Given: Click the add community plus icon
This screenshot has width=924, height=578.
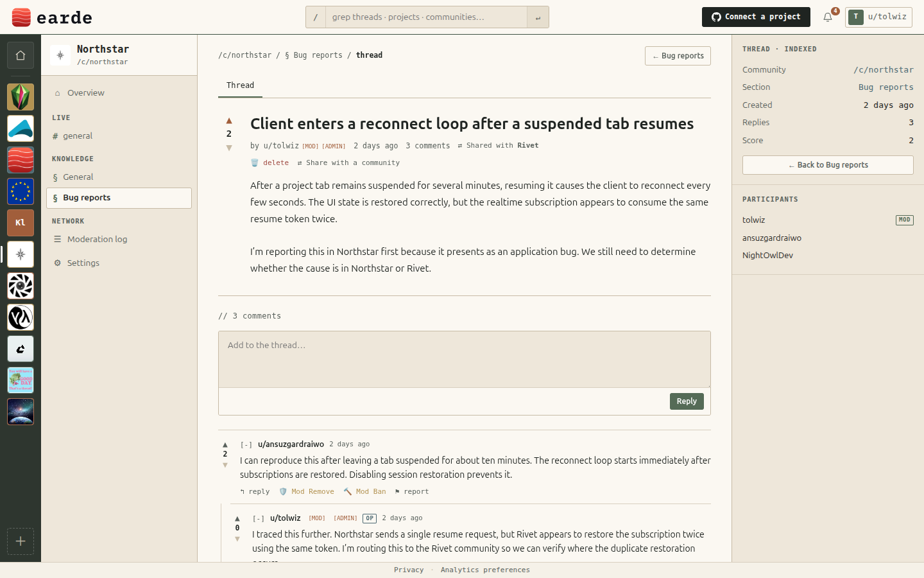Looking at the screenshot, I should 21,541.
